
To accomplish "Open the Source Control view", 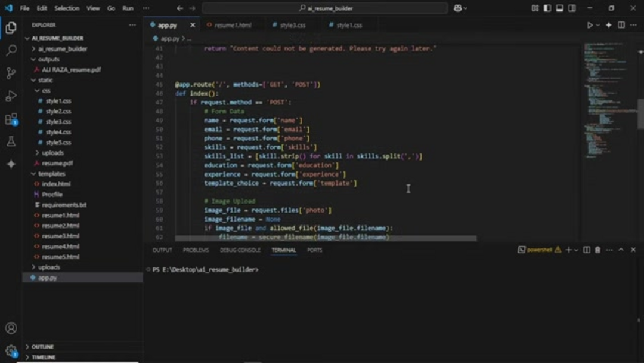I will coord(11,73).
